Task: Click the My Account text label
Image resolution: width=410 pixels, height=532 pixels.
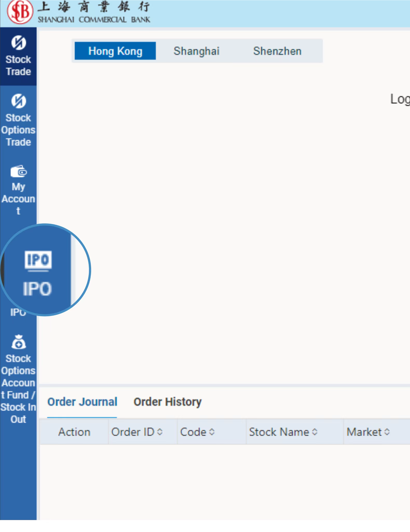Action: point(18,199)
